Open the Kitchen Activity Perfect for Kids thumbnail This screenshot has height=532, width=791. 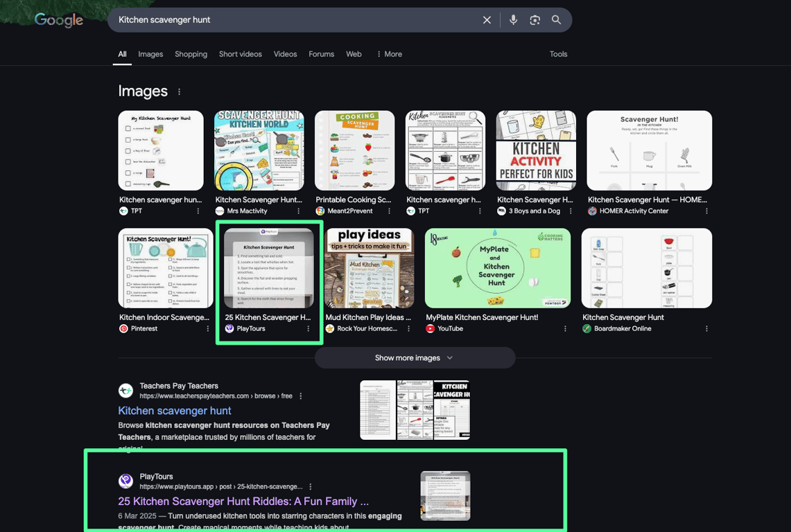point(536,150)
